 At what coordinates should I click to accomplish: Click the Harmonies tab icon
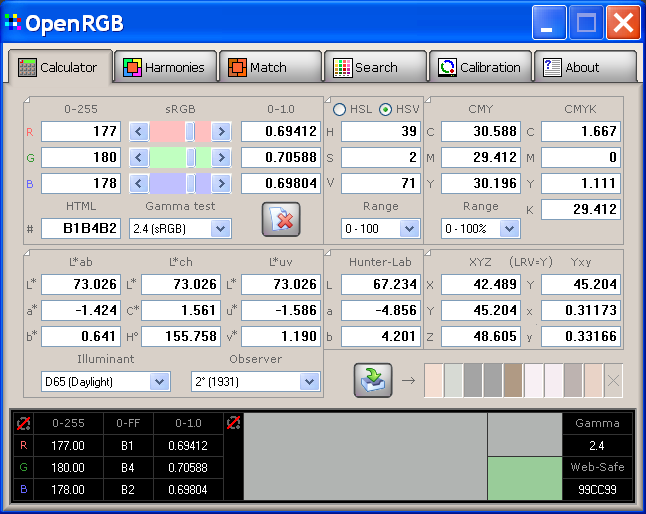132,67
